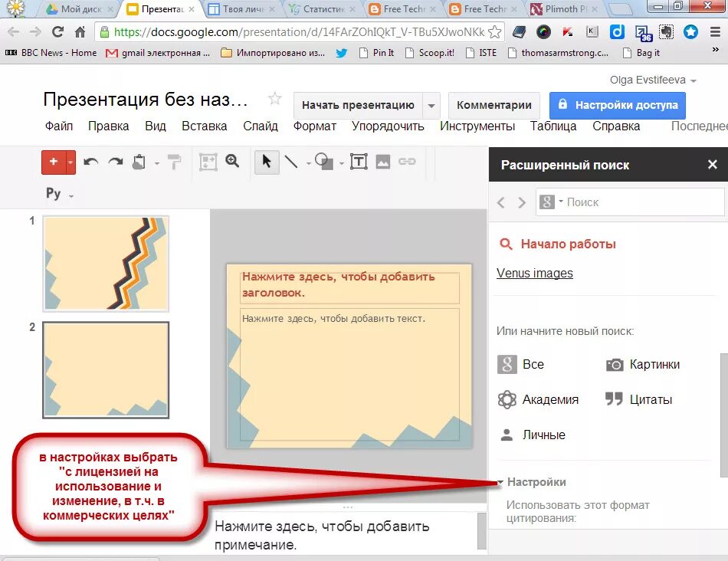Image resolution: width=728 pixels, height=561 pixels.
Task: Click the zoom to fit icon
Action: (208, 162)
